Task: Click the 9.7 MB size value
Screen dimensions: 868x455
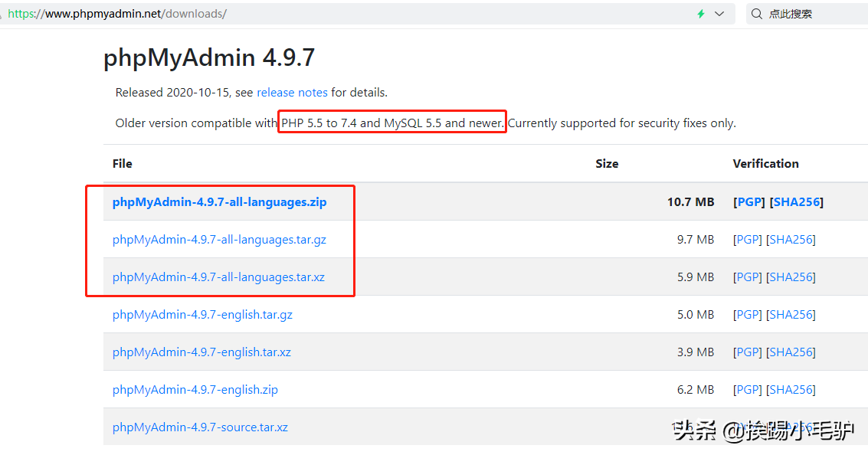Action: click(696, 240)
